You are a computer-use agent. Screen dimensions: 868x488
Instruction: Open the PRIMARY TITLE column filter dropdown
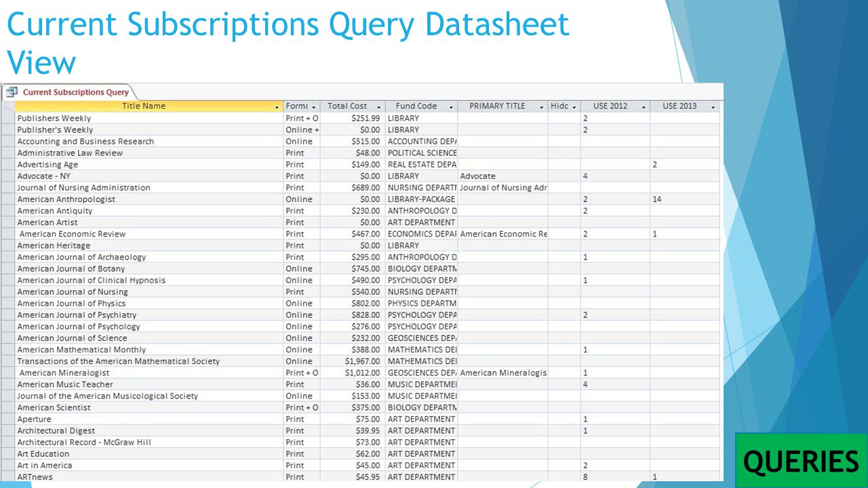pos(541,107)
